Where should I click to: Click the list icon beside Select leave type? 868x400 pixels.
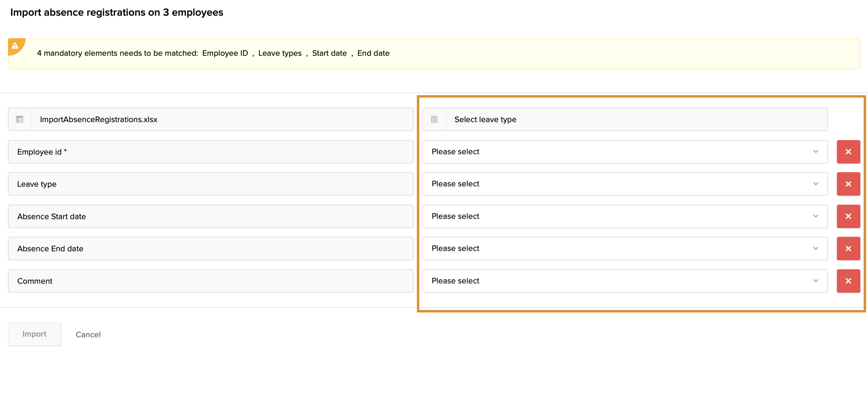(x=434, y=120)
